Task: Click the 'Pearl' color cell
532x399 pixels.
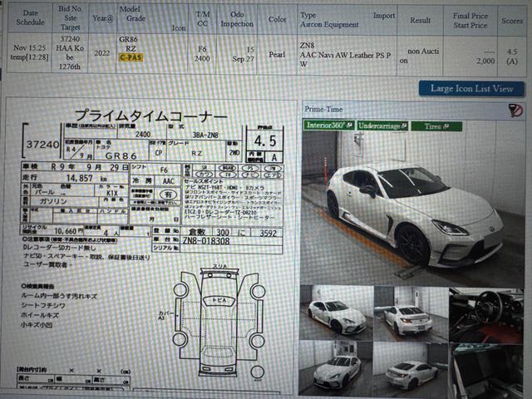Action: coord(277,54)
